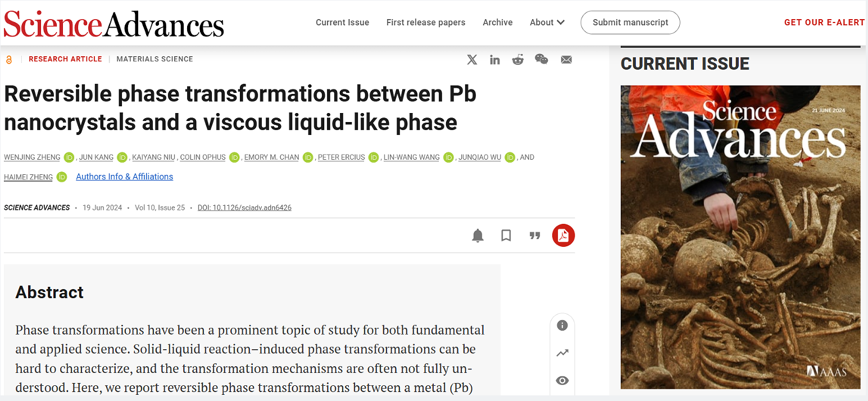
Task: Open the article DOI link
Action: 244,208
